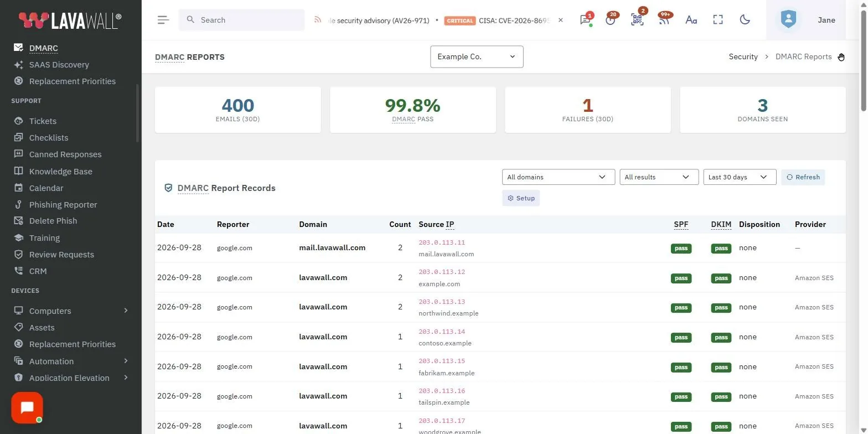Open Canned Responses in sidebar
Viewport: 868px width, 434px height.
65,154
